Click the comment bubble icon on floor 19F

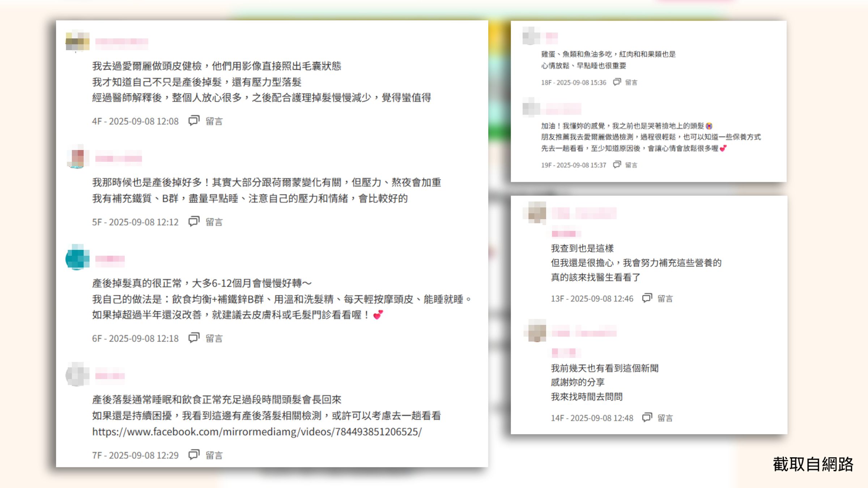pyautogui.click(x=617, y=165)
